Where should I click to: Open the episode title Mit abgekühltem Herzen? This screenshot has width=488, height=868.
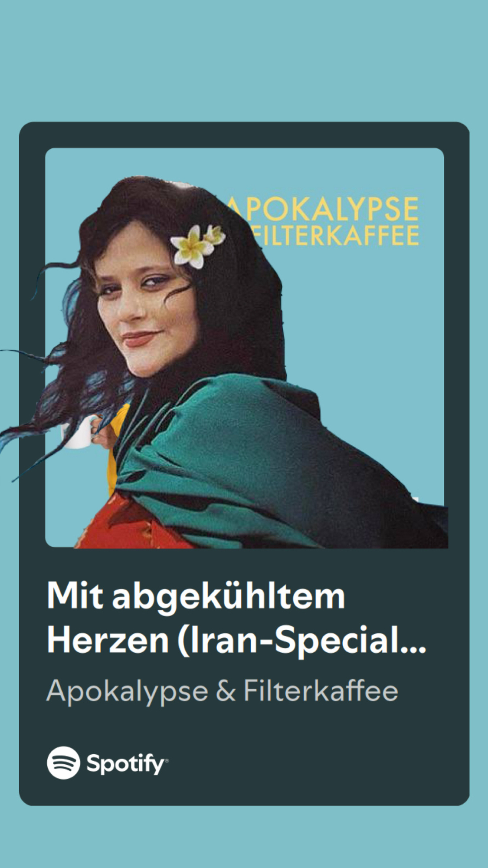(236, 618)
